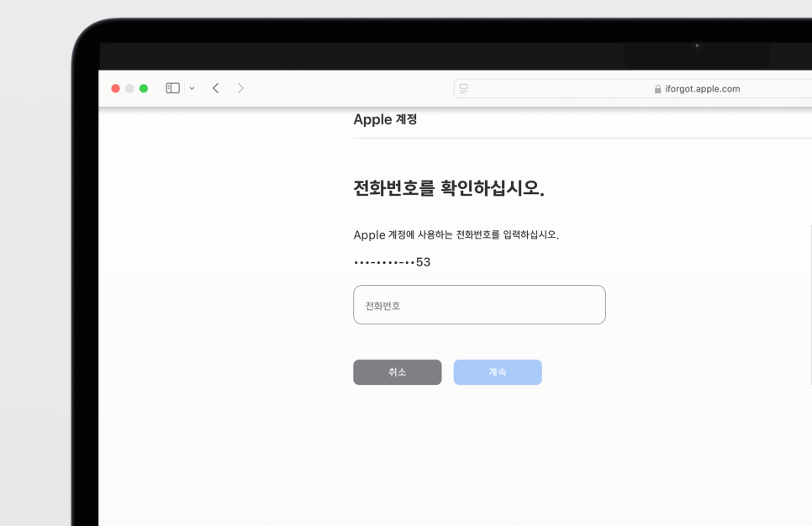Screen dimensions: 812x526
Task: Click the heading 전화번호를 확인하십시오.
Action: [x=449, y=188]
